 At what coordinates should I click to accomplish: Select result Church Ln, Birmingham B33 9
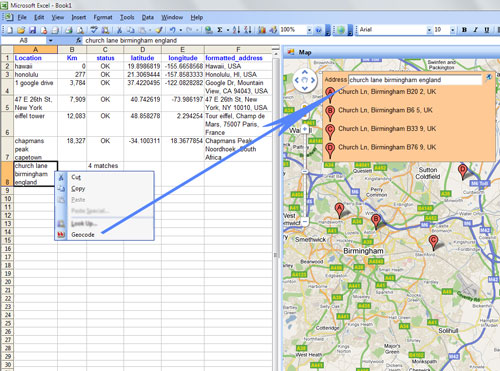[x=387, y=129]
